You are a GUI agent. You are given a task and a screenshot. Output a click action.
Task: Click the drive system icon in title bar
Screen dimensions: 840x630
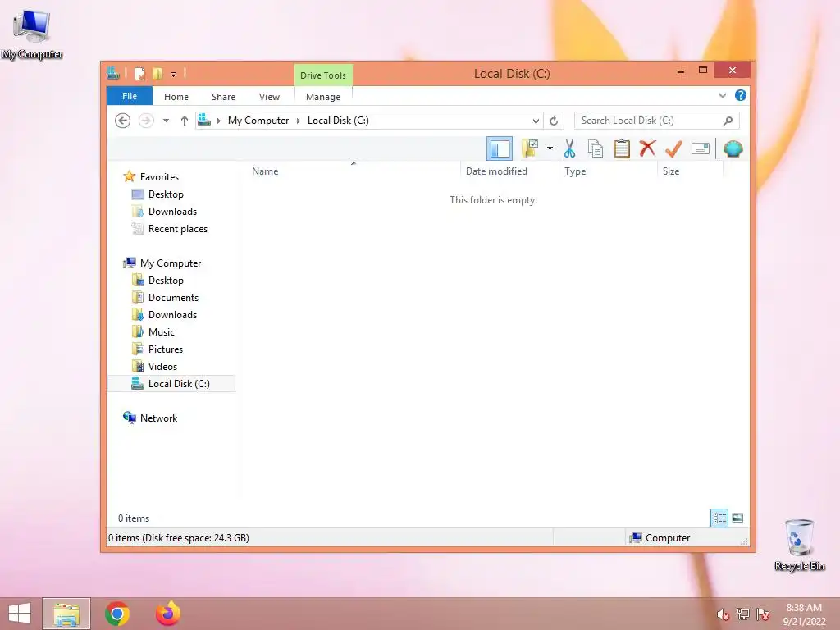(x=113, y=73)
